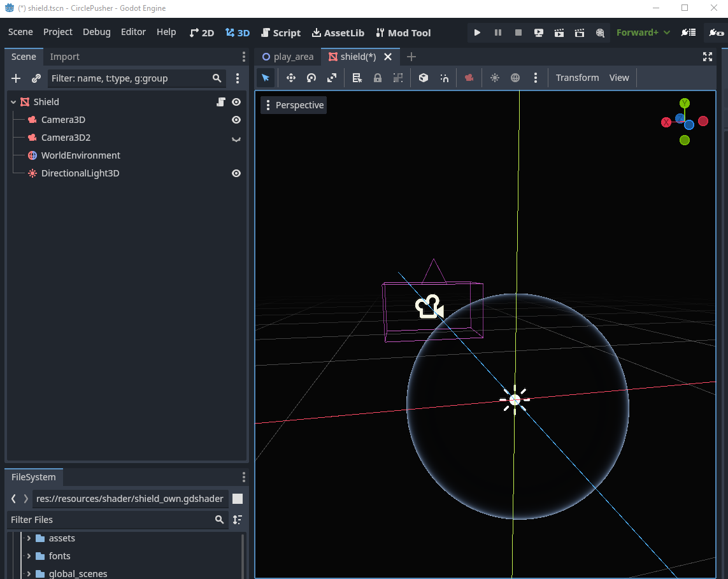Select the Scale tool
The image size is (728, 579).
tap(332, 77)
